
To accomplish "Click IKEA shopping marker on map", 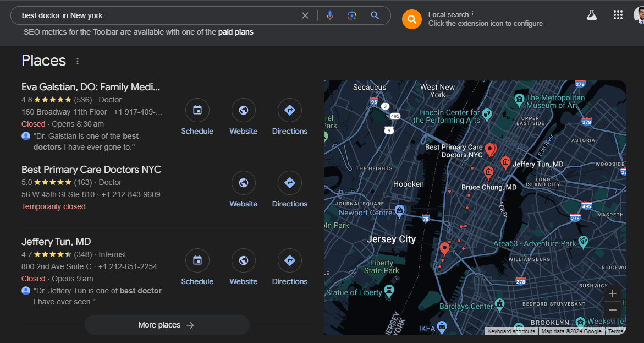I will 442,326.
